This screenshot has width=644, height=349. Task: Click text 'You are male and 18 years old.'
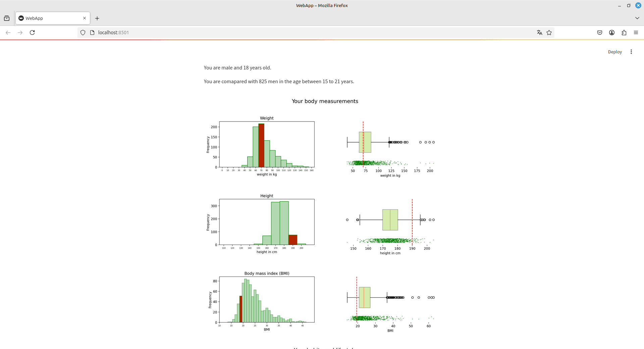(237, 68)
